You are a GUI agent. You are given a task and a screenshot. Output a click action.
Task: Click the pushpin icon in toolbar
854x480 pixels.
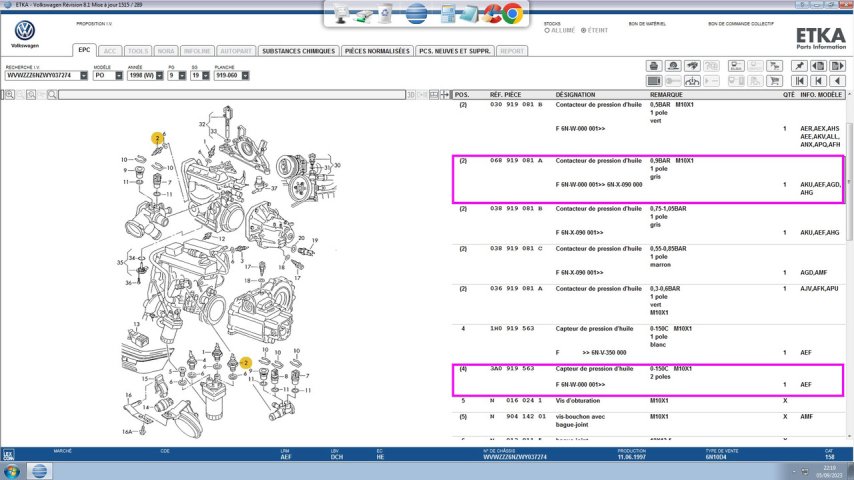(799, 66)
